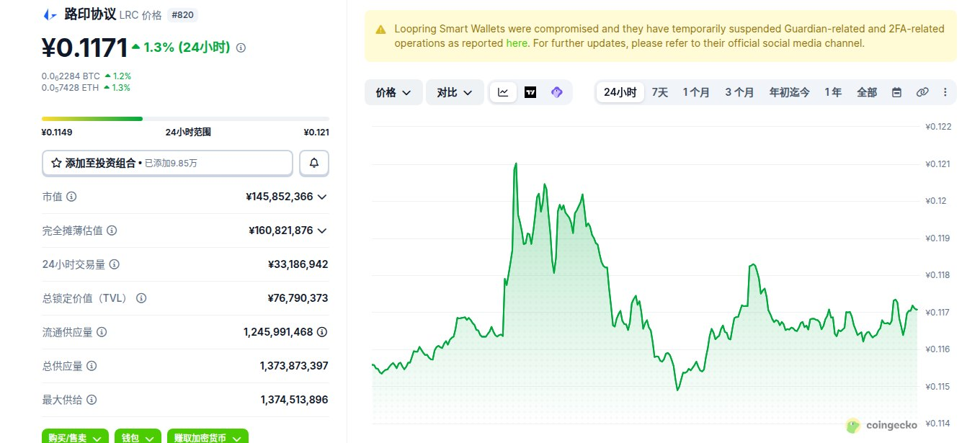Click the info icon next to 最大供给
Image resolution: width=980 pixels, height=443 pixels.
tap(92, 400)
